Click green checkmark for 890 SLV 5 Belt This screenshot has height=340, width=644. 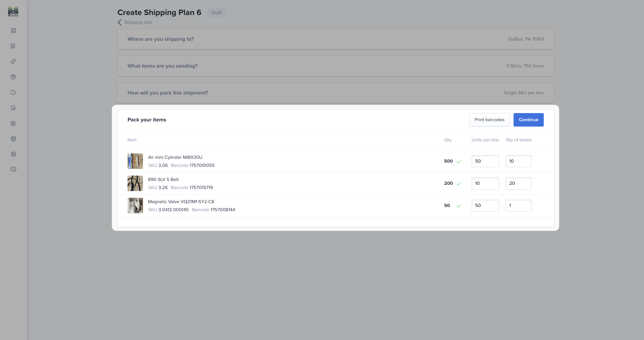click(x=459, y=184)
